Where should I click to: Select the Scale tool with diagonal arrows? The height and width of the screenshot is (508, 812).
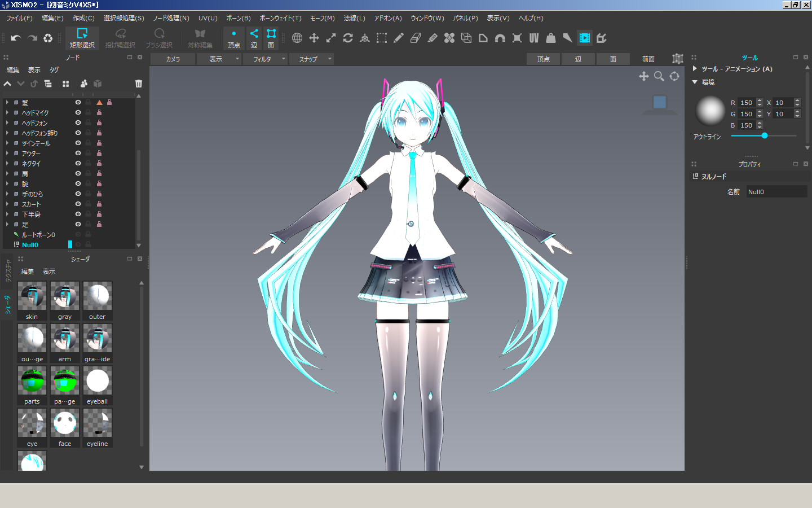(x=331, y=38)
